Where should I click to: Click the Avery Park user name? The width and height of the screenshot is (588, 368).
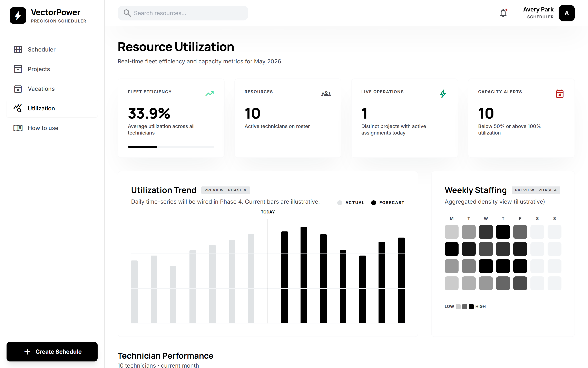[x=538, y=9]
